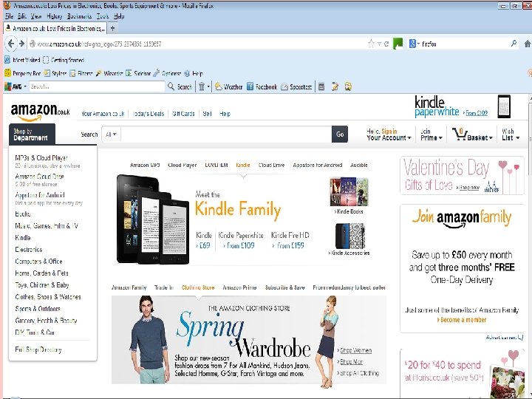Screen dimensions: 532x399
Task: Open the Gift Cards link
Action: coord(183,114)
